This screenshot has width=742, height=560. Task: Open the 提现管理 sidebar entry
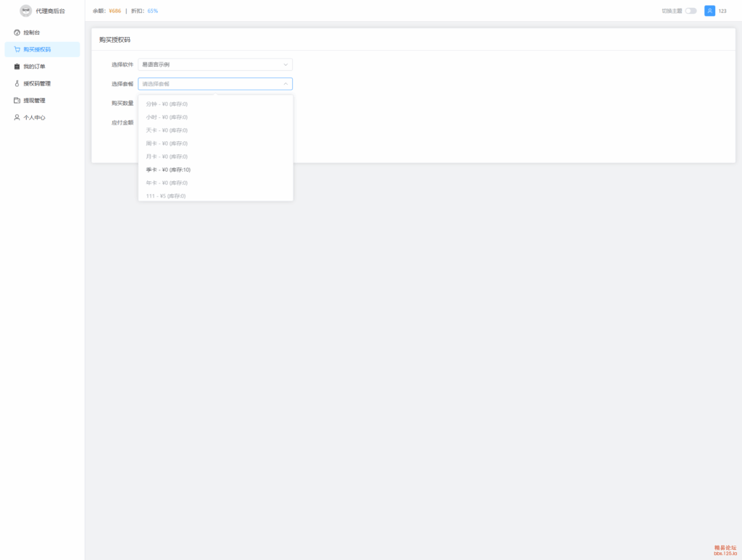click(x=34, y=101)
